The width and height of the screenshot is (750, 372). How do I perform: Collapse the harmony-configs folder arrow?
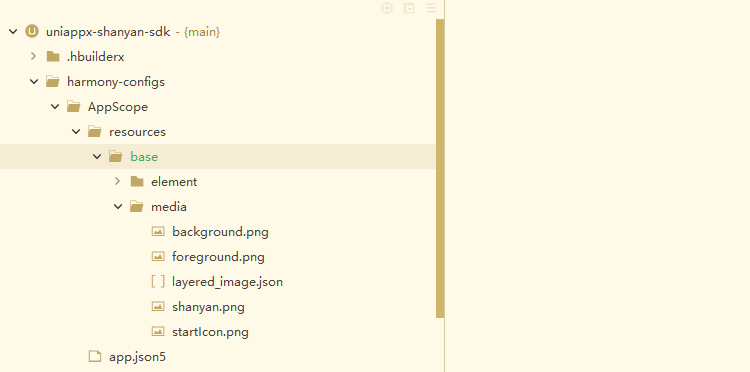pyautogui.click(x=34, y=82)
